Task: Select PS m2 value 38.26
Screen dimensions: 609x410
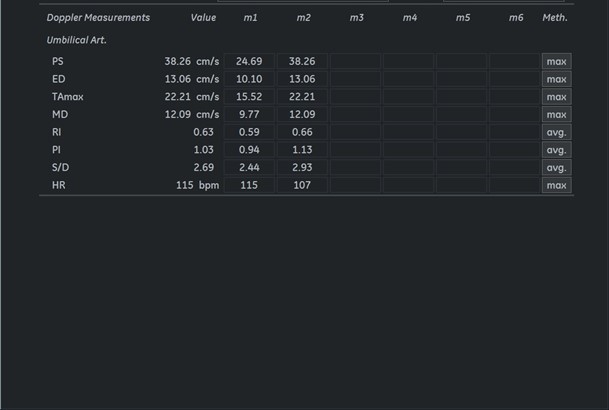Action: click(x=302, y=61)
